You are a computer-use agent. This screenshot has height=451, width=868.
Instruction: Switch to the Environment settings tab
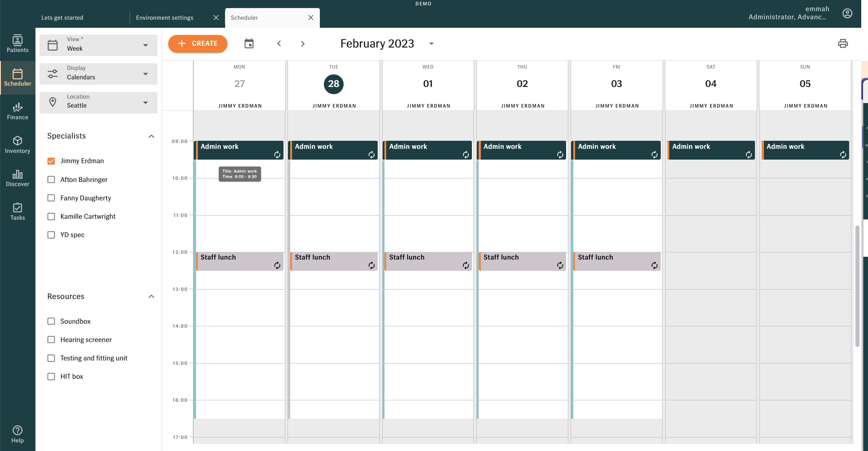coord(165,17)
